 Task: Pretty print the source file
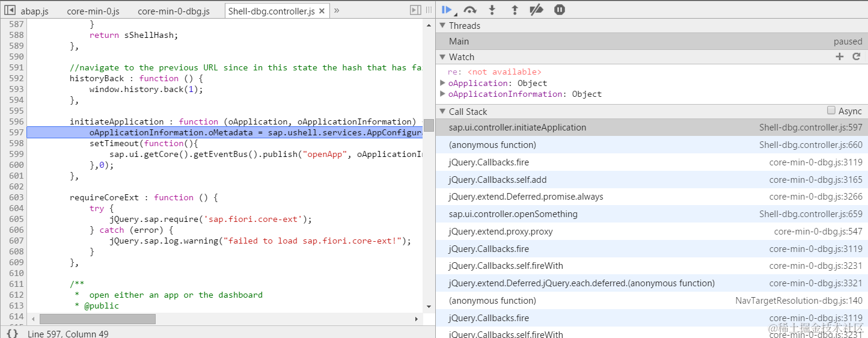pyautogui.click(x=13, y=333)
